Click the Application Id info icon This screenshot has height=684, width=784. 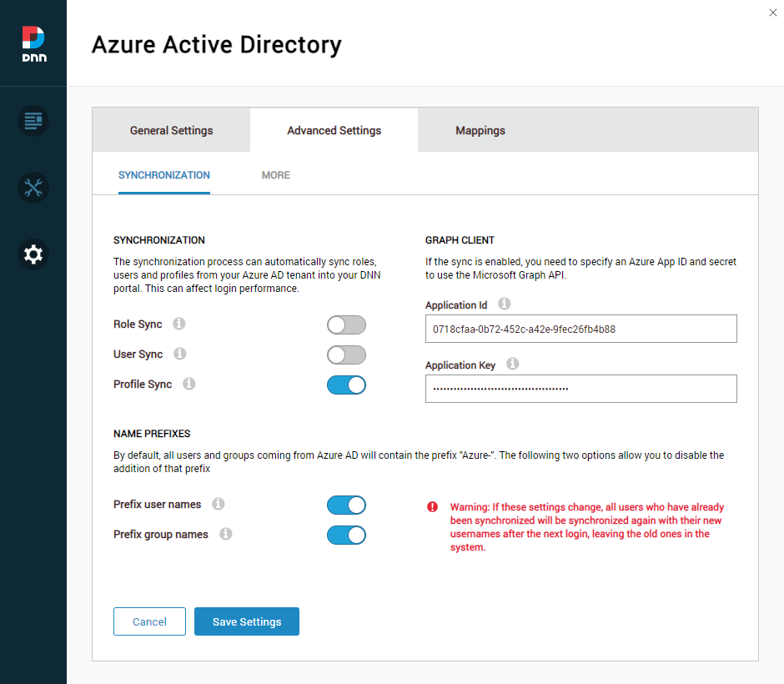coord(505,304)
